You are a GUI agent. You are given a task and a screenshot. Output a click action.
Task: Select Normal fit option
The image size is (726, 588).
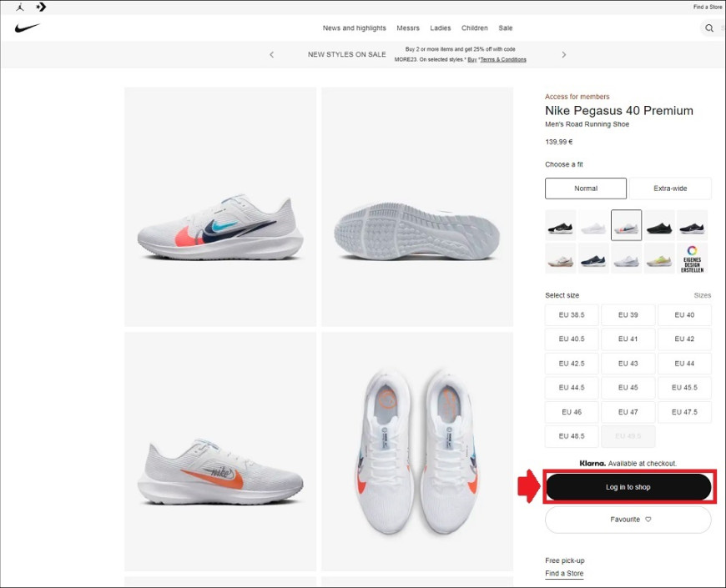[x=586, y=188]
